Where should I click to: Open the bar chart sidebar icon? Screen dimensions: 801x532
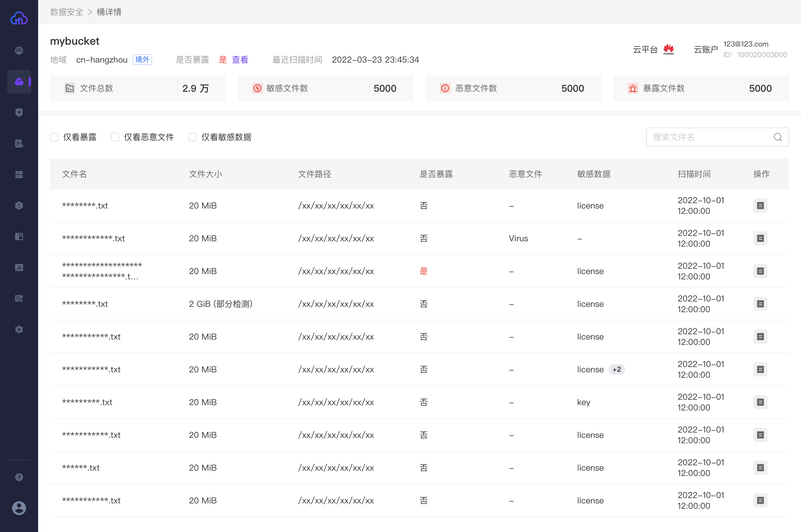coord(19,267)
